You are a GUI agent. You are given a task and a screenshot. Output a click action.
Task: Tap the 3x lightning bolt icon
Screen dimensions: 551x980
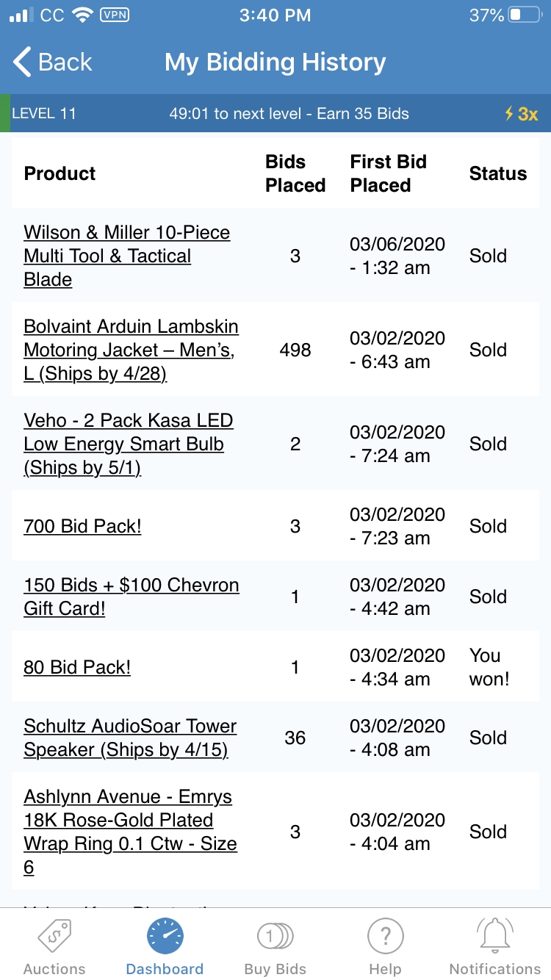[x=508, y=114]
